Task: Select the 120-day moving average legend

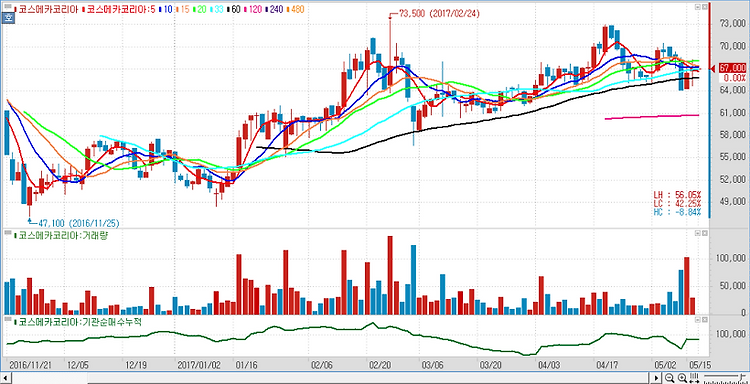Action: [x=253, y=9]
